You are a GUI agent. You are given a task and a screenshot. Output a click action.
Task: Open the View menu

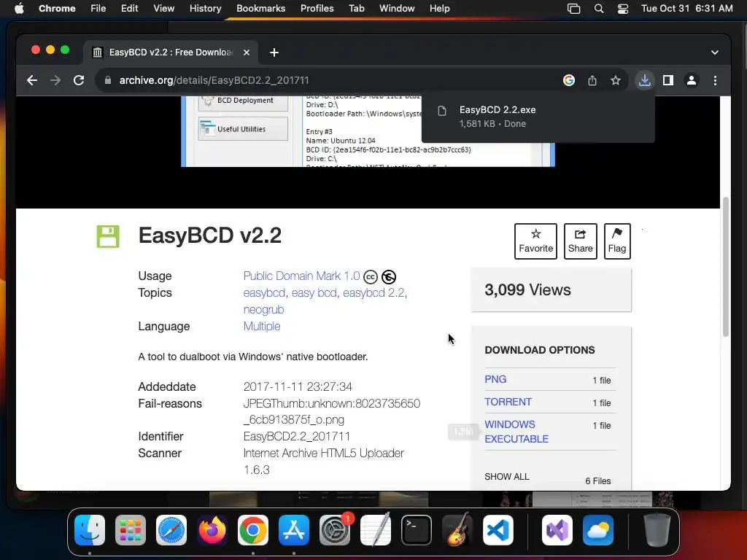(x=163, y=8)
